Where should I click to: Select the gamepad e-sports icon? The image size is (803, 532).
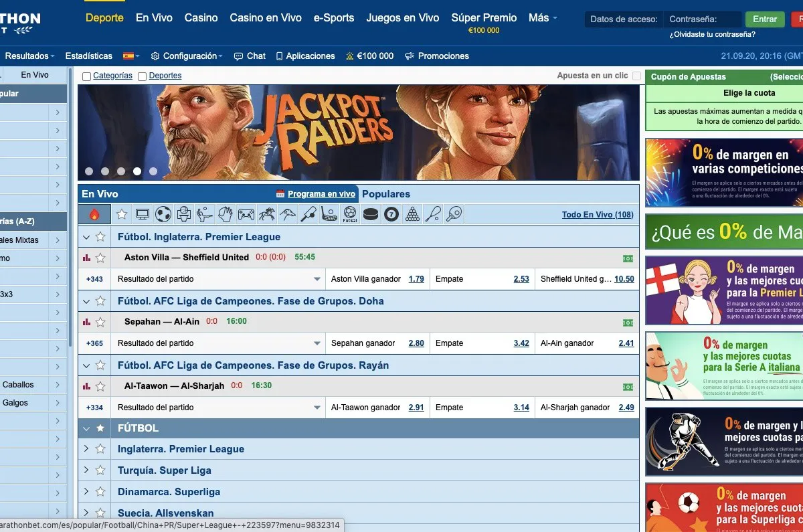click(x=246, y=214)
